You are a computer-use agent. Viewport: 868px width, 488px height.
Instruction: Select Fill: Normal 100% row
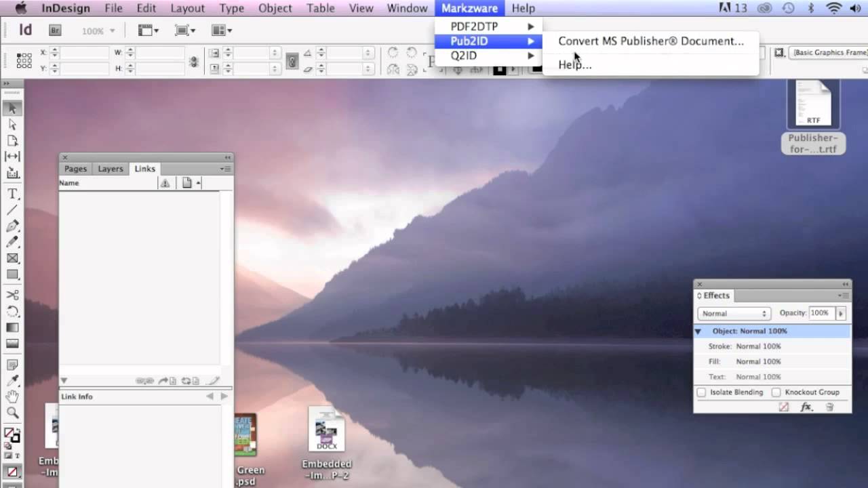pos(772,361)
